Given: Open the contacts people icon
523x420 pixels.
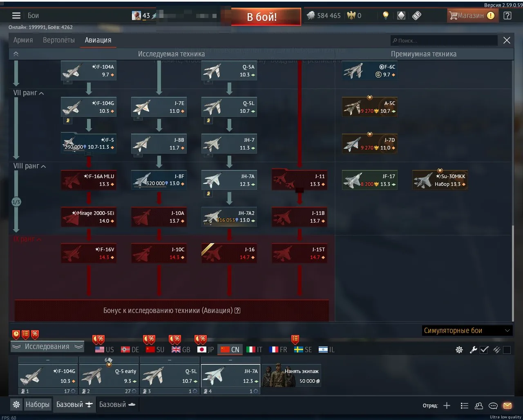Looking at the screenshot, I should (479, 406).
